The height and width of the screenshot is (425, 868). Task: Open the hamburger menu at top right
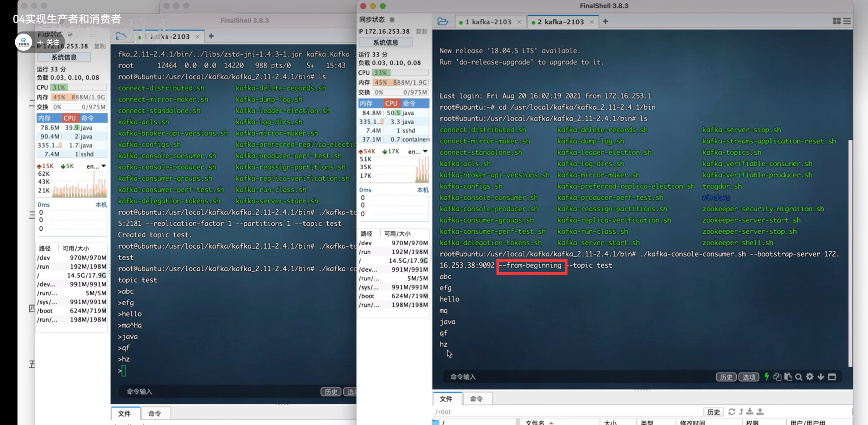pos(847,21)
